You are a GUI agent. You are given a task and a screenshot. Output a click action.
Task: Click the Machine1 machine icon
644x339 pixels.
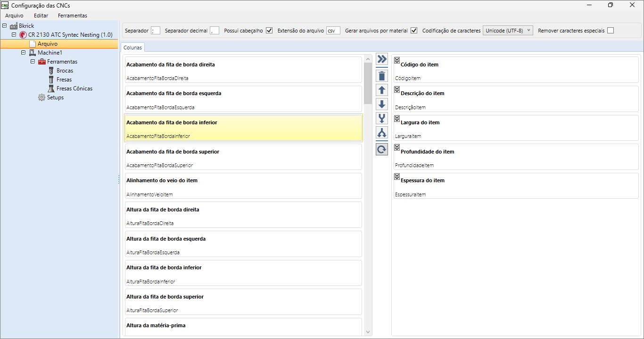pyautogui.click(x=33, y=53)
